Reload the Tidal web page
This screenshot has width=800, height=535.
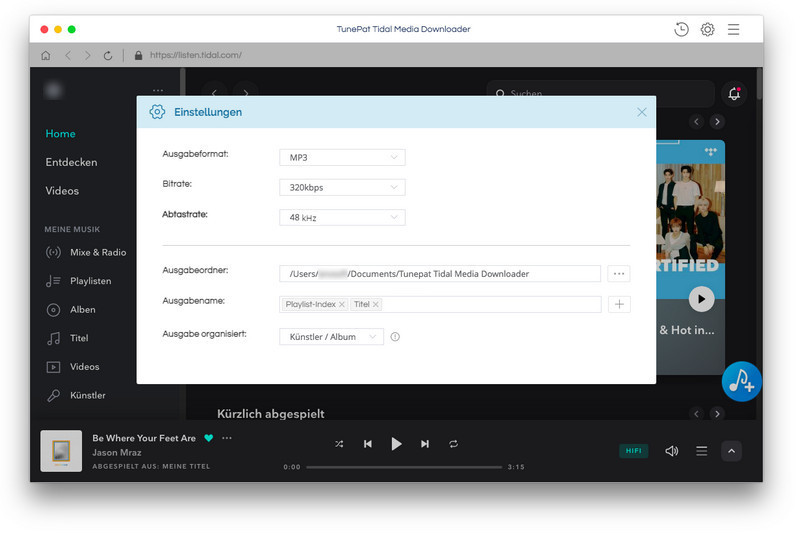click(x=108, y=55)
